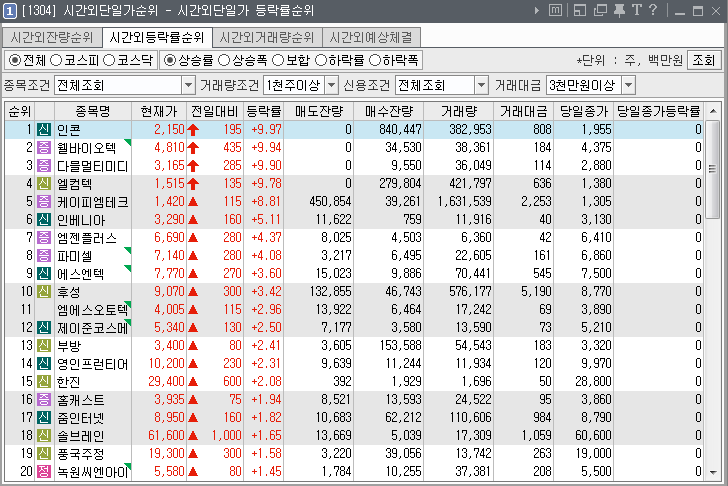Click the 신 badge beside 줌인터넷
Image resolution: width=728 pixels, height=486 pixels.
coord(44,418)
